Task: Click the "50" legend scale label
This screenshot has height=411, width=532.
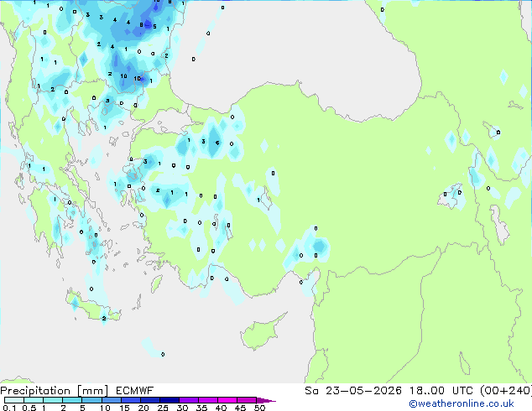Action: [x=260, y=408]
